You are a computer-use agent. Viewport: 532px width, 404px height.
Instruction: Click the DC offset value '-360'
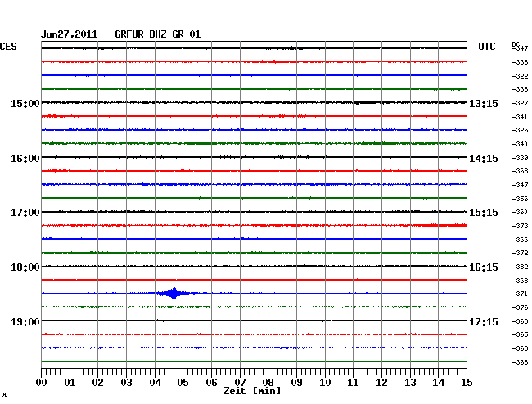(x=520, y=212)
